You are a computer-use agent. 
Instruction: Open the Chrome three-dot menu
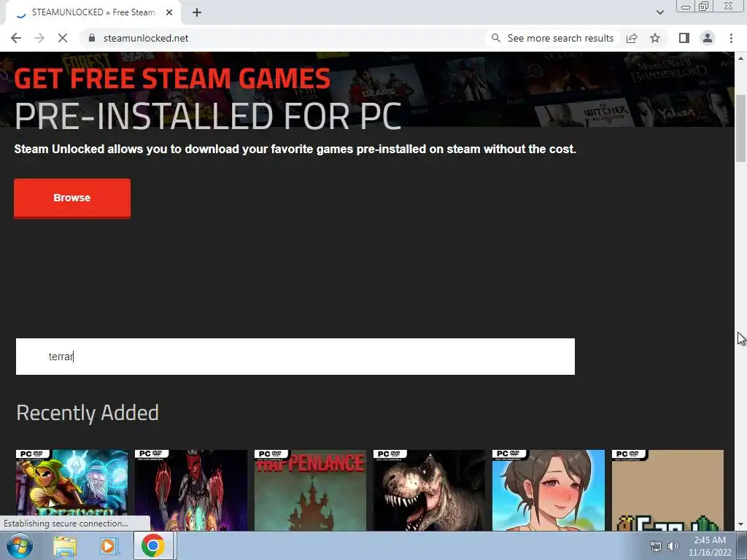[x=731, y=38]
